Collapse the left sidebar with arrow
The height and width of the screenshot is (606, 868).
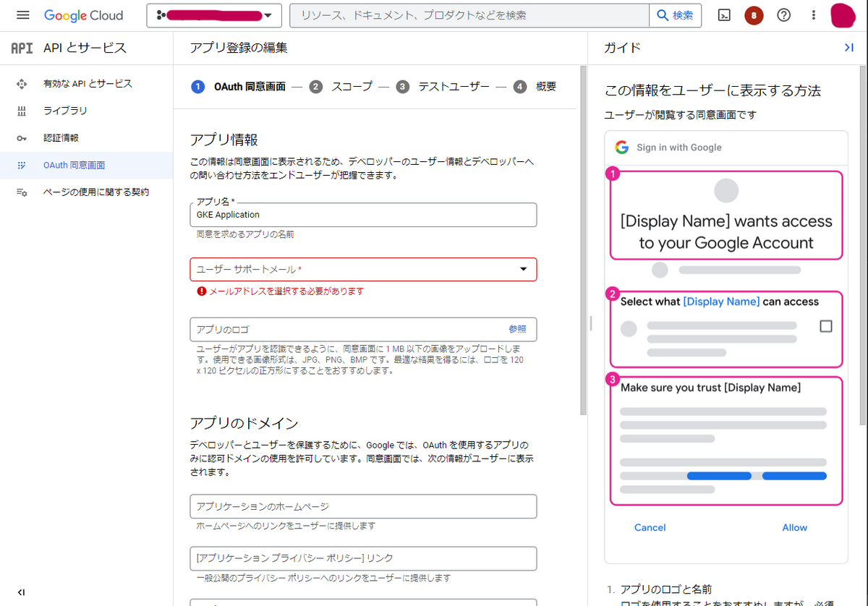tap(21, 592)
